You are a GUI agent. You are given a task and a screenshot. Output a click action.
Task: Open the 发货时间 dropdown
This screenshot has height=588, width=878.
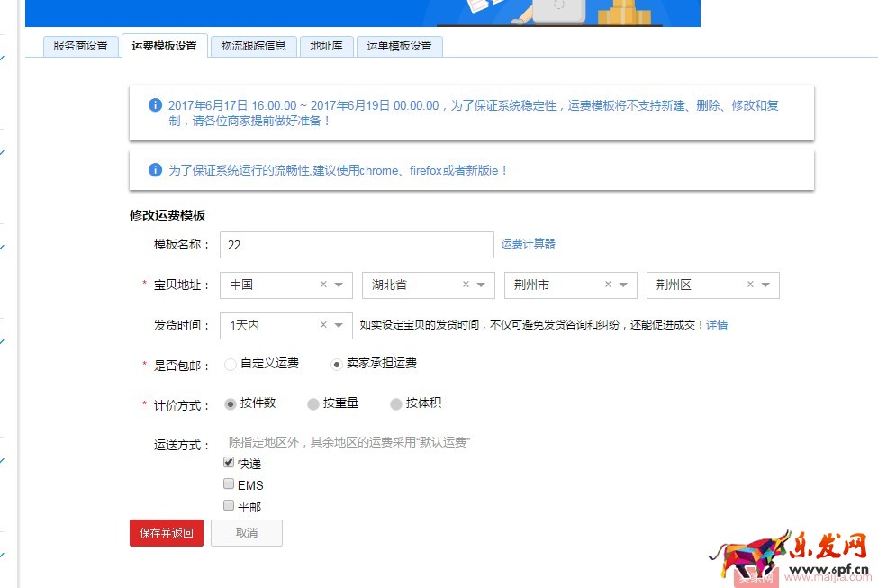(339, 325)
